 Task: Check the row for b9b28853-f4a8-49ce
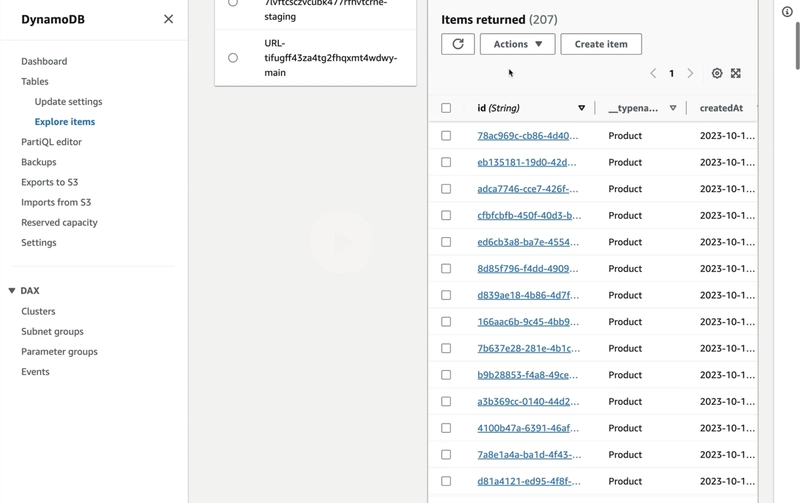coord(446,375)
